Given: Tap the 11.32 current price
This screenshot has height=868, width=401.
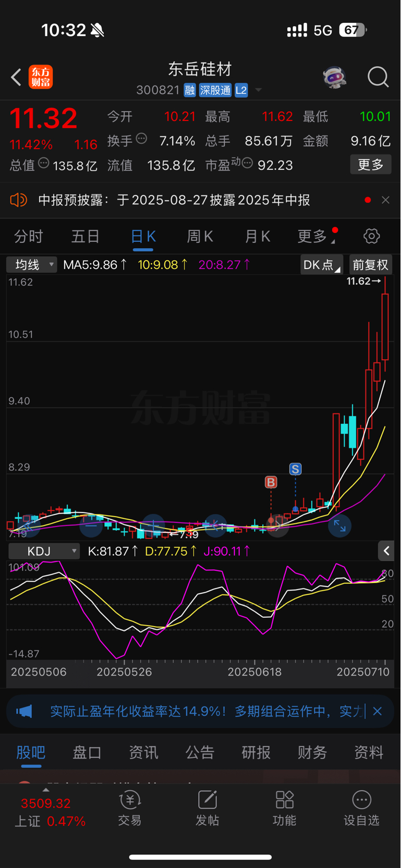Looking at the screenshot, I should (43, 118).
